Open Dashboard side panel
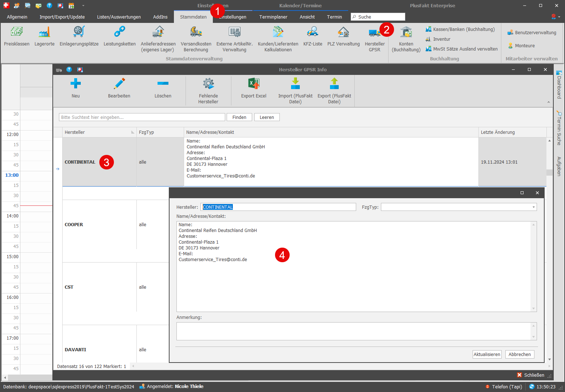 559,85
